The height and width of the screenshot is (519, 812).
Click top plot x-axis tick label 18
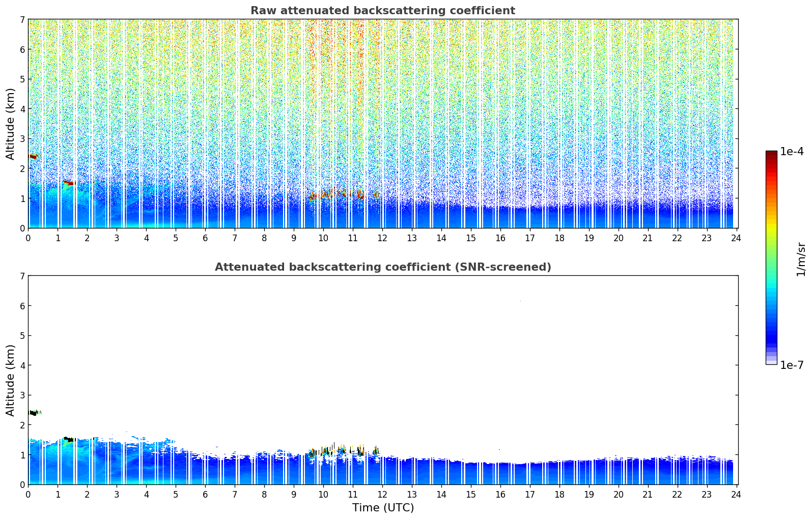[559, 238]
